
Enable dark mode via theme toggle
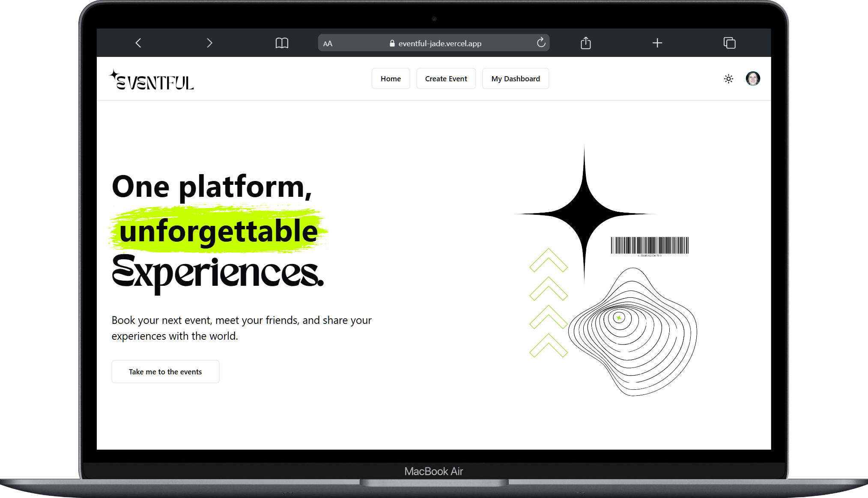(x=728, y=79)
